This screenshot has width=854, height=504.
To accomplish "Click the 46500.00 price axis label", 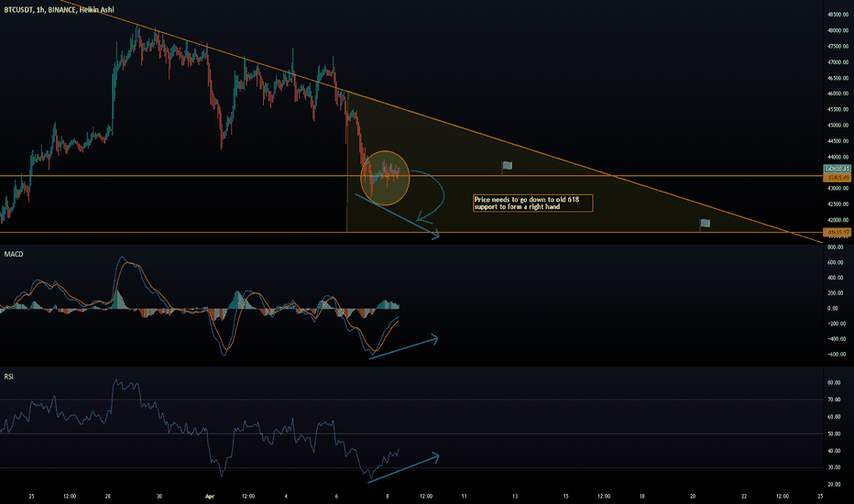I will tap(838, 78).
